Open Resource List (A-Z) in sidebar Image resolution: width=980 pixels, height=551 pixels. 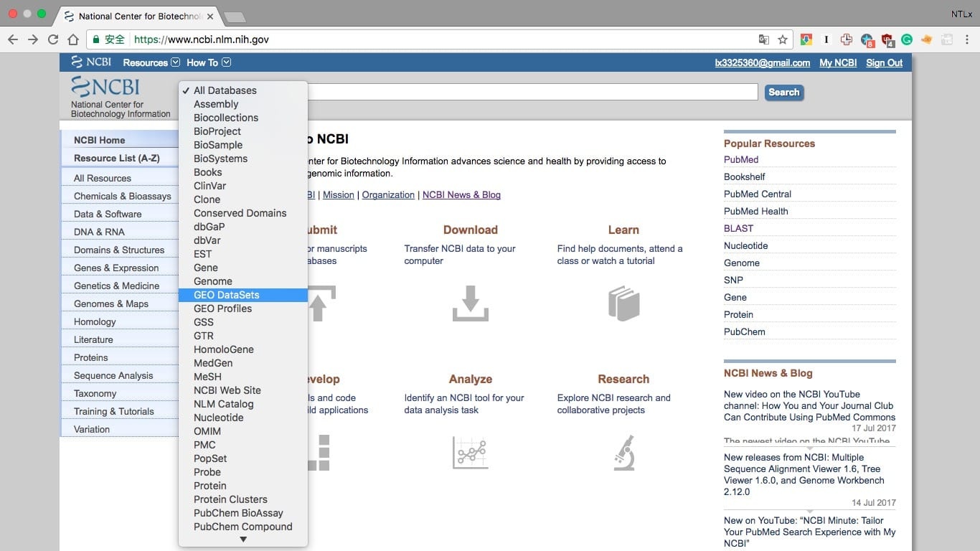click(x=117, y=158)
